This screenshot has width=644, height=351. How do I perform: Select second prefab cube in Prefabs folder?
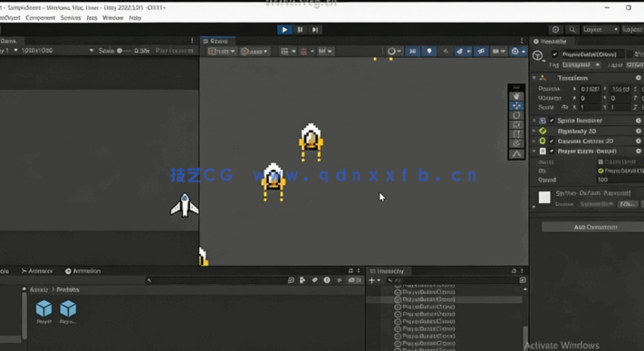coord(68,312)
